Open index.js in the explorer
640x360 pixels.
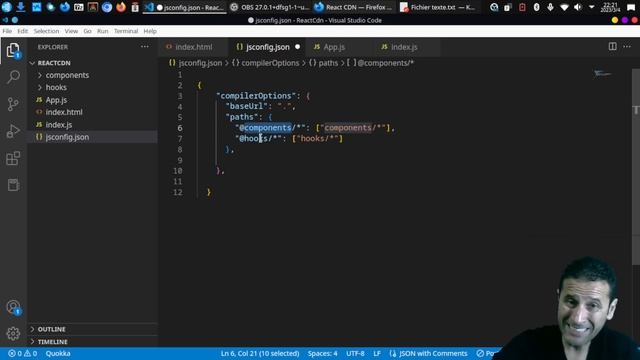click(92, 125)
